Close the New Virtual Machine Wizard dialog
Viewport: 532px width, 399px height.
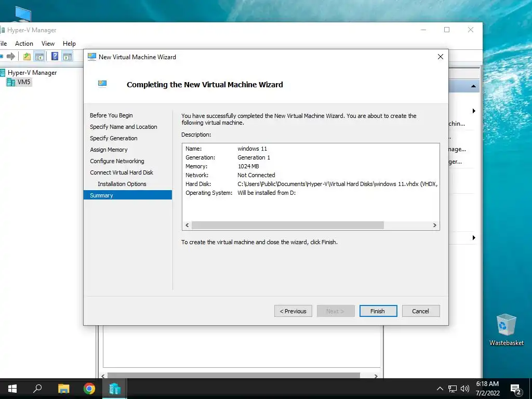tap(441, 57)
